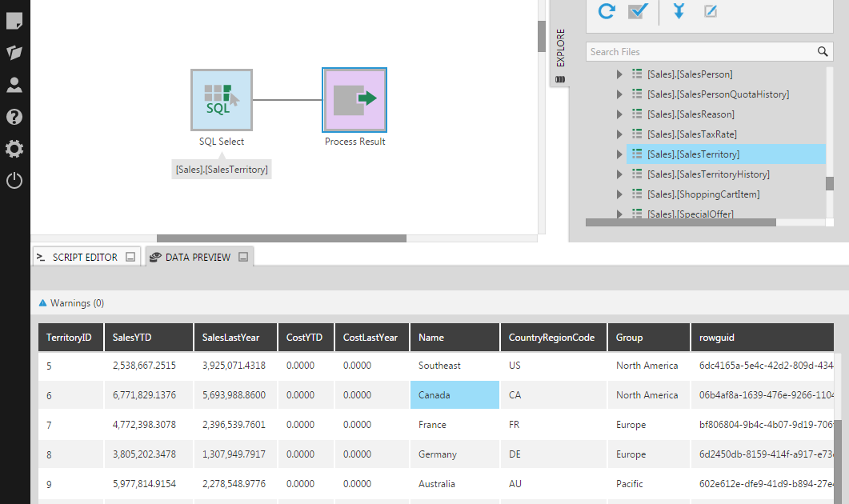Click table icon for [Sales].[SalesTaxRate]

(637, 134)
